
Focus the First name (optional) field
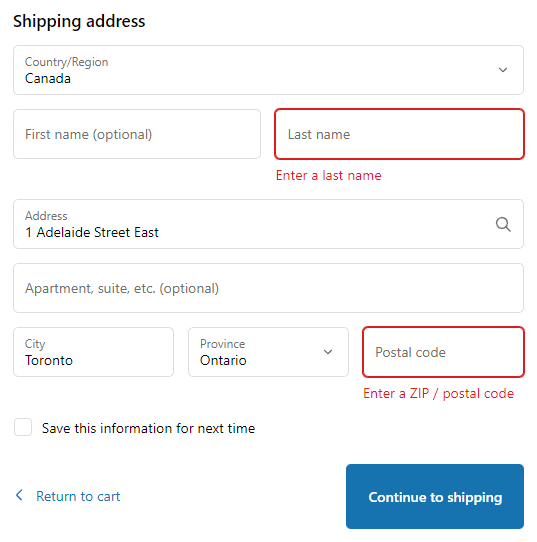pos(137,134)
